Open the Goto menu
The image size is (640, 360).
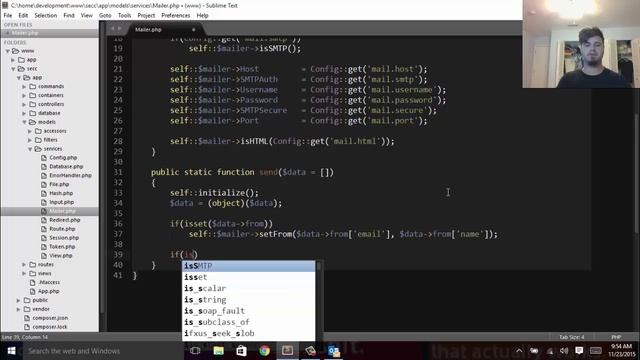point(105,16)
